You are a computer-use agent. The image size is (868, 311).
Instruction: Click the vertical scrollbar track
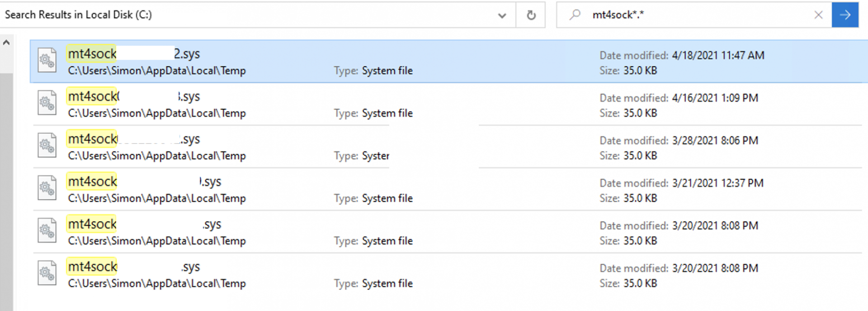pos(6,181)
